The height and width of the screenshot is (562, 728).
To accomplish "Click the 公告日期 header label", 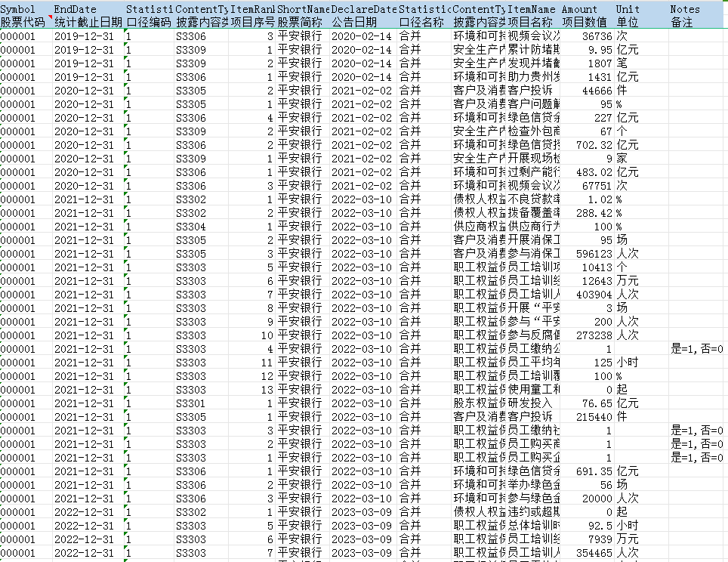I will [354, 22].
